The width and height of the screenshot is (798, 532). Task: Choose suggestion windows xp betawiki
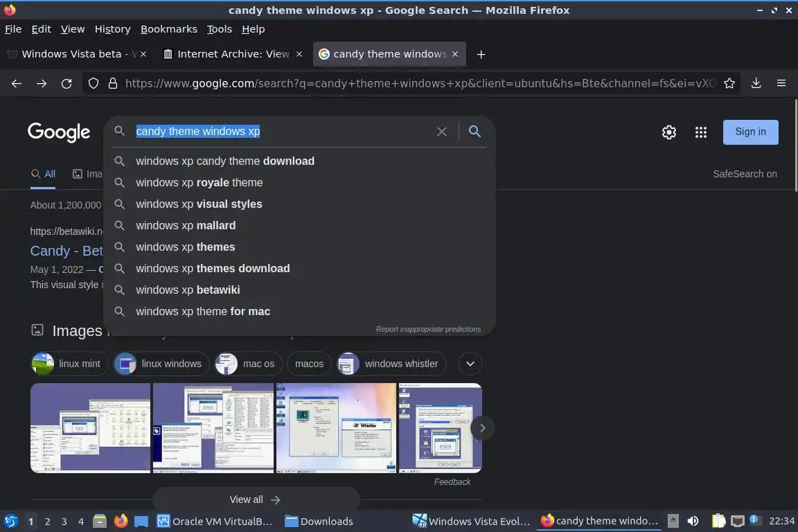[299, 290]
